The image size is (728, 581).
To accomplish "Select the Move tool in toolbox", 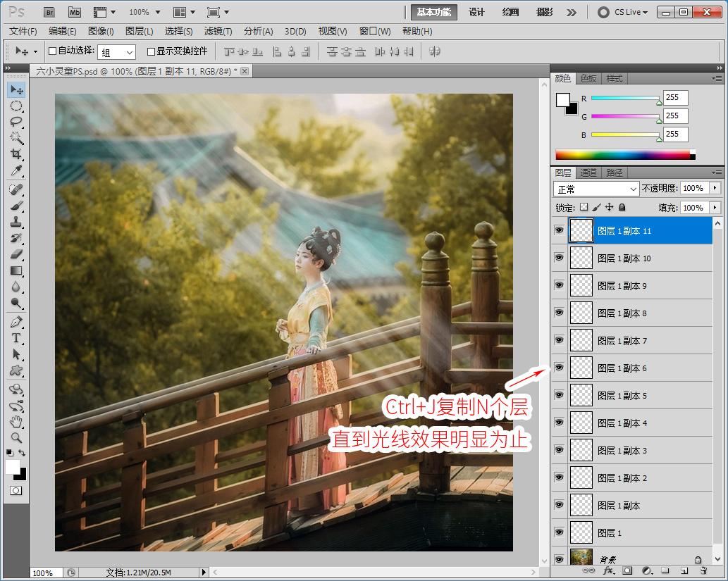I will pyautogui.click(x=16, y=89).
